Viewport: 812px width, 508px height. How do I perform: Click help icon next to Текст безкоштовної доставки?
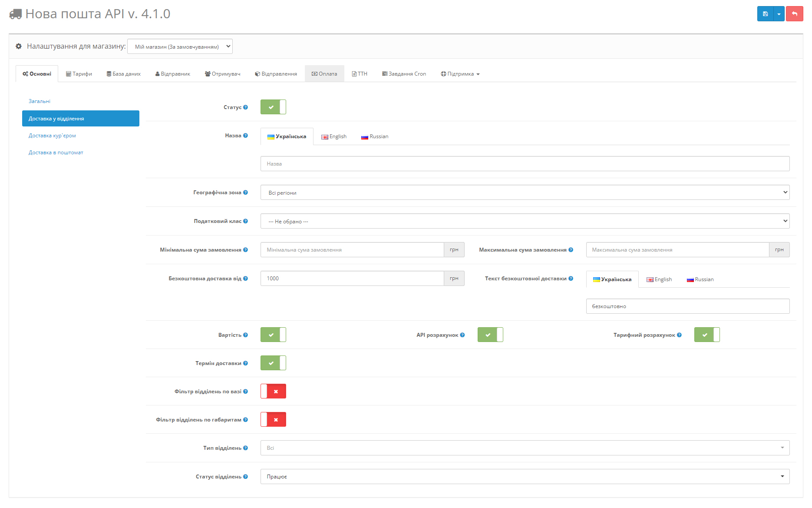coord(571,279)
